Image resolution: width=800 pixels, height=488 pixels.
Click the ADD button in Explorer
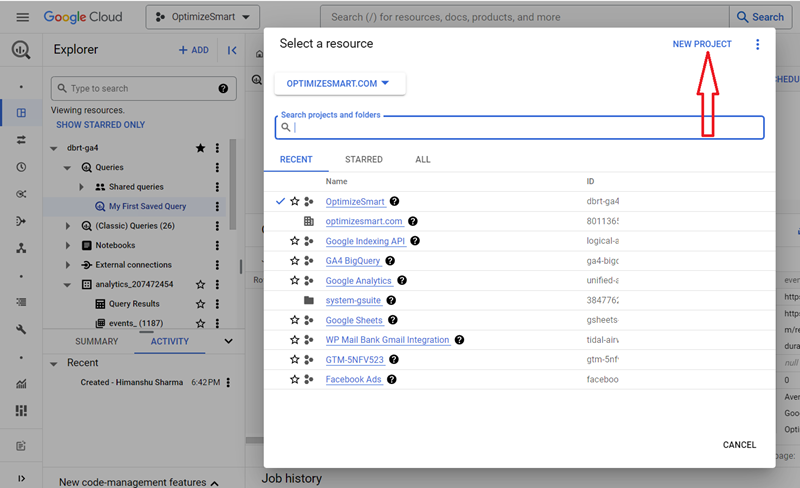coord(194,50)
